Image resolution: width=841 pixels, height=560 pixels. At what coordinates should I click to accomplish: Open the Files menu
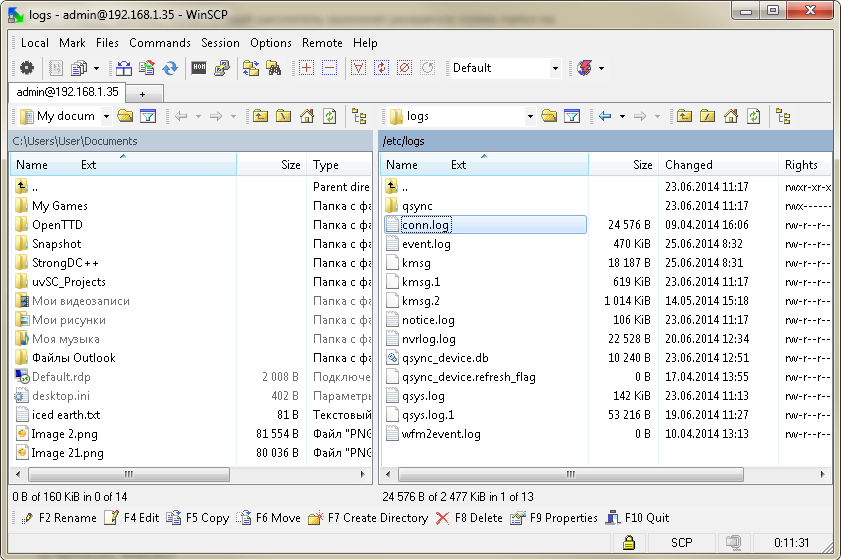click(x=107, y=43)
